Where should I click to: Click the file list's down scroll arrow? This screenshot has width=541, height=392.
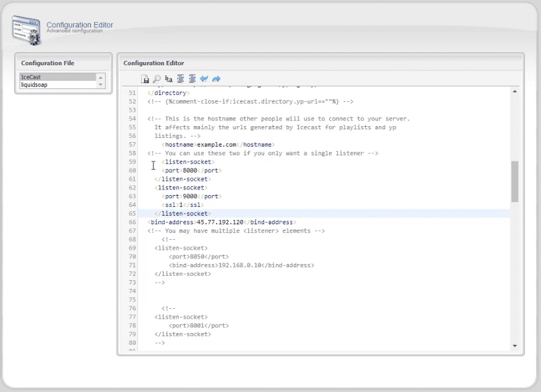click(x=101, y=84)
